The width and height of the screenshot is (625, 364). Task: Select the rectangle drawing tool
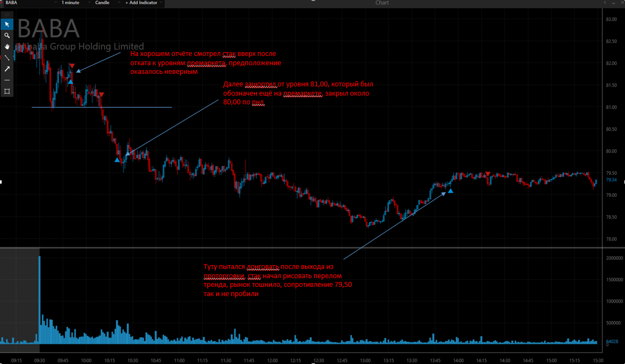pos(7,91)
